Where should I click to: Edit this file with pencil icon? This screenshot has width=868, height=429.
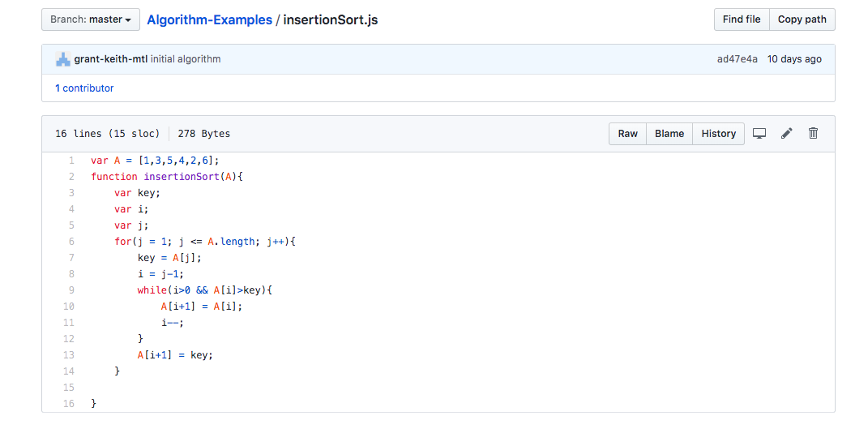[x=787, y=134]
